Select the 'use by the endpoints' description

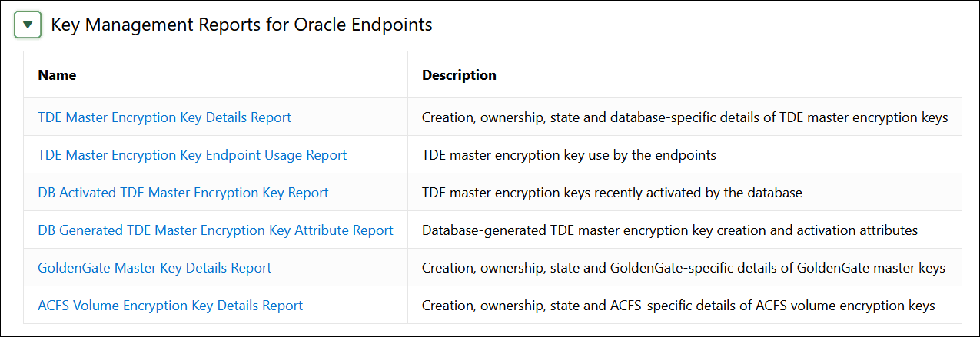(569, 155)
